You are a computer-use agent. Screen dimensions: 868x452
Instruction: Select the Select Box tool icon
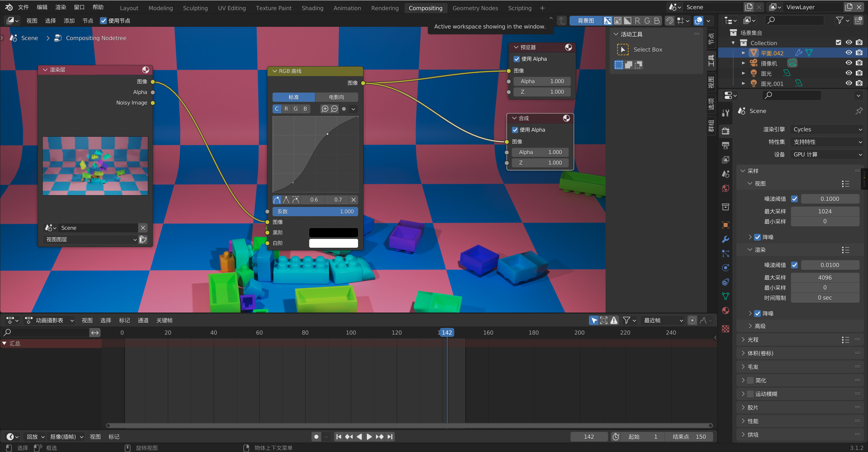click(x=623, y=50)
